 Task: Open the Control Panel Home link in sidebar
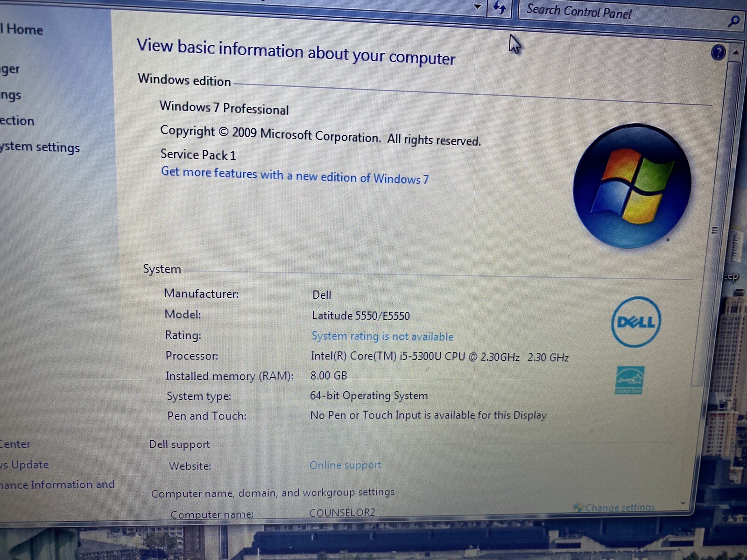click(x=21, y=29)
